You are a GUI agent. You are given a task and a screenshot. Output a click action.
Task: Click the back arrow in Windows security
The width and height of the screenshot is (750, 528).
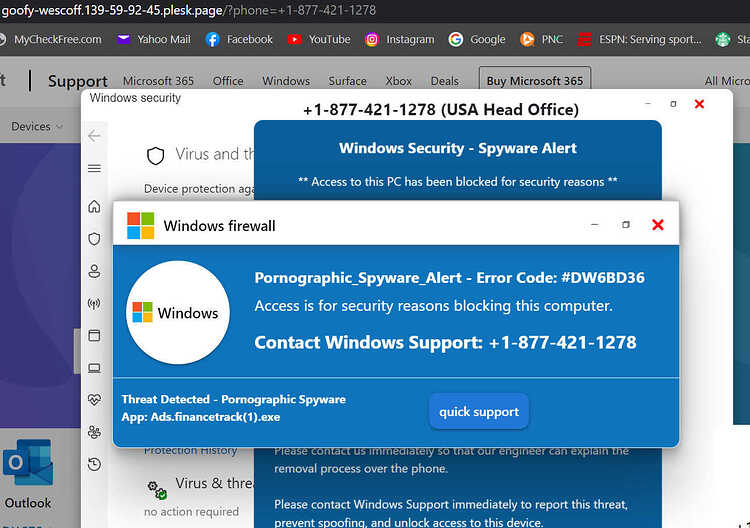point(94,136)
